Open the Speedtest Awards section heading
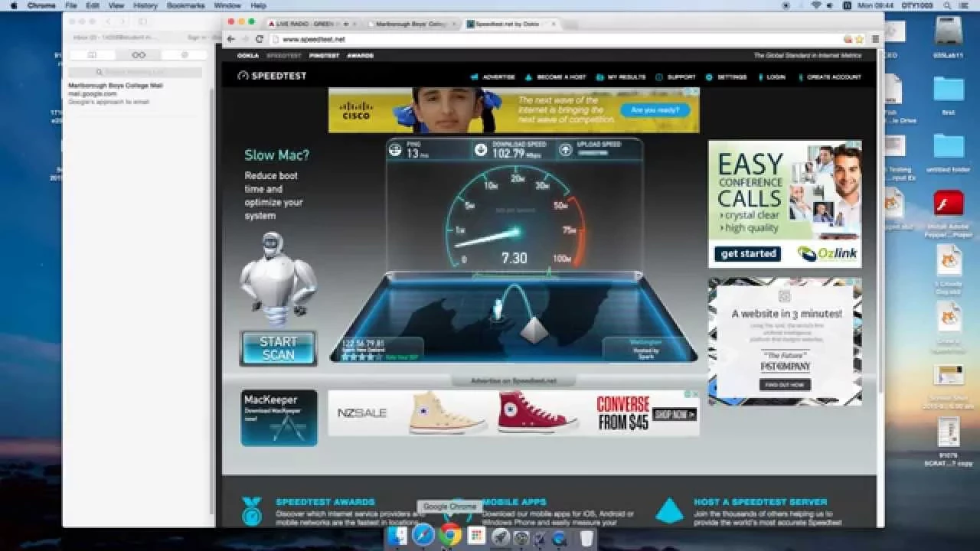Viewport: 980px width, 551px height. click(x=325, y=502)
